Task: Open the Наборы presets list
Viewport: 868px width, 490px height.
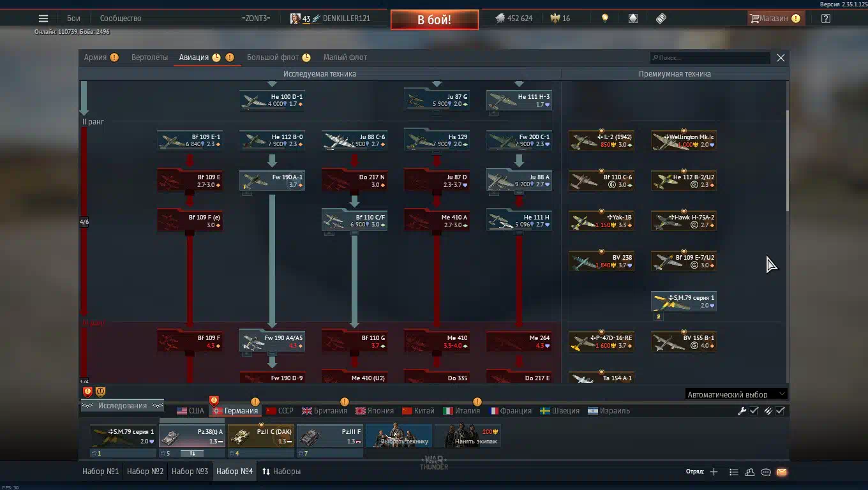Action: coord(281,471)
